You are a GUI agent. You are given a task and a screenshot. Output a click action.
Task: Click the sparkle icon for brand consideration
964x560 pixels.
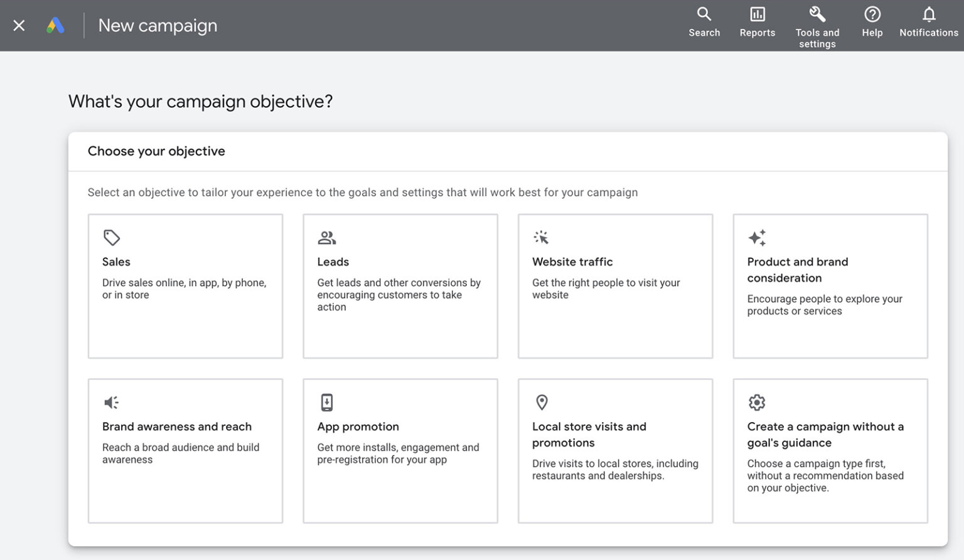click(757, 238)
